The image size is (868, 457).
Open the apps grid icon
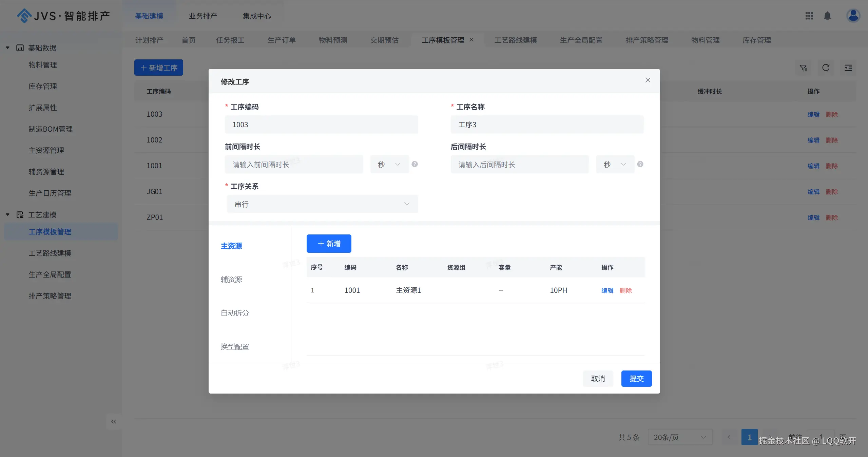(x=809, y=16)
